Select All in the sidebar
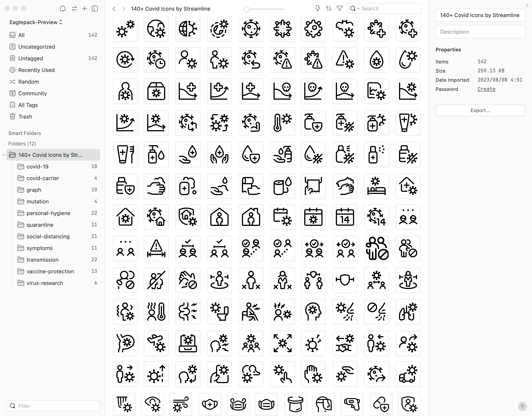Image resolution: width=532 pixels, height=416 pixels. pos(53,35)
